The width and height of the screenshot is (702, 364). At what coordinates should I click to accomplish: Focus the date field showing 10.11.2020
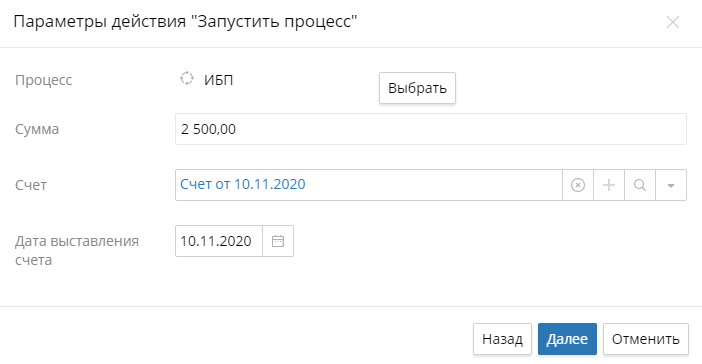(219, 241)
